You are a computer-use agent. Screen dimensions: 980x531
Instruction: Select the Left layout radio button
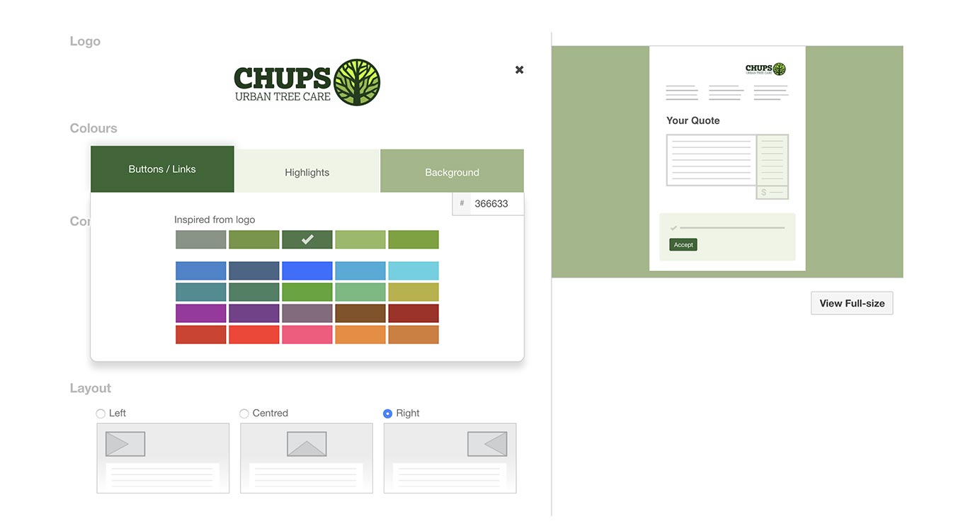[101, 413]
